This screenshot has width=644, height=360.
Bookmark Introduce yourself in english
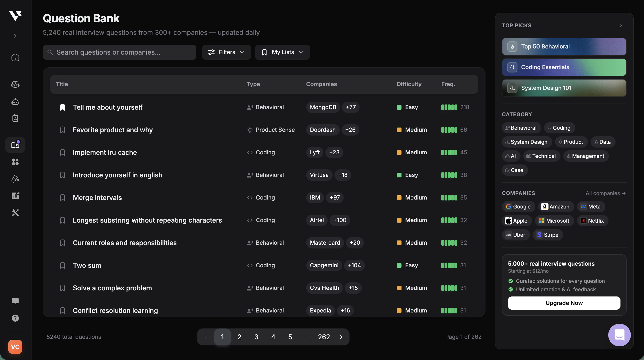[63, 175]
